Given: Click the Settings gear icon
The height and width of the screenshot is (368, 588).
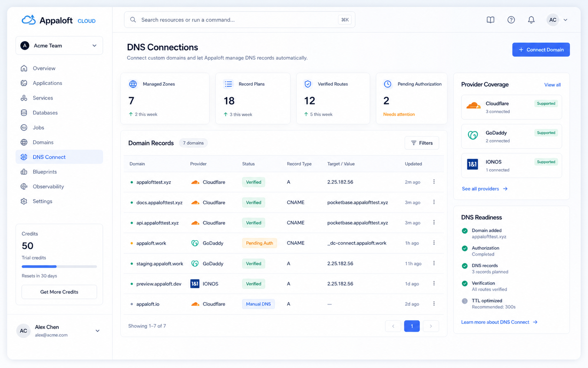Looking at the screenshot, I should 24,201.
